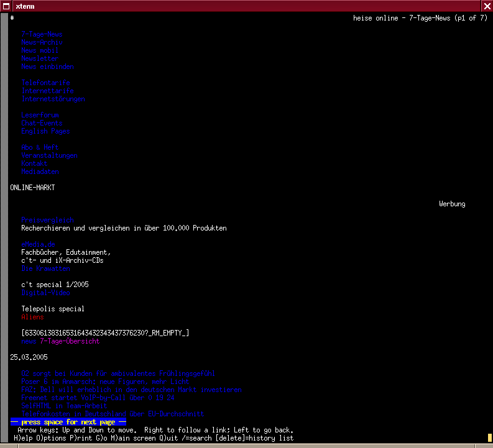
Task: Click the Digital-Video link
Action: [x=45, y=293]
